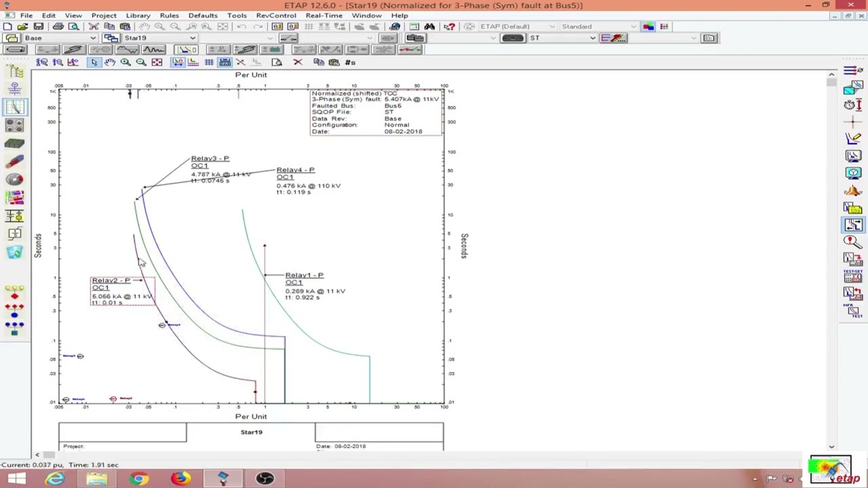Print the TCC view with the printer icon
The width and height of the screenshot is (868, 488).
point(58,26)
